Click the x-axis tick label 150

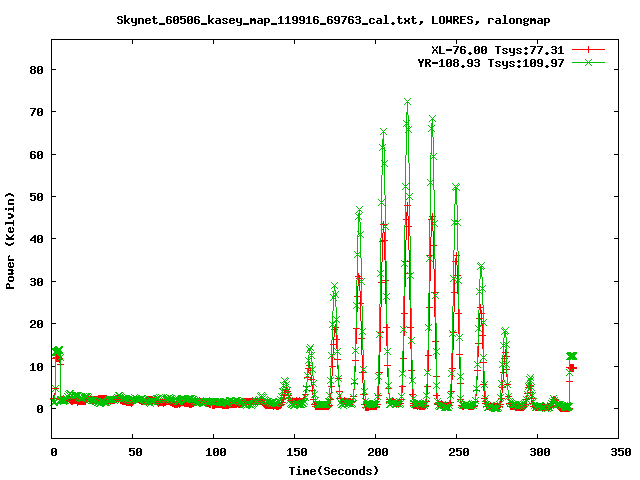pyautogui.click(x=296, y=452)
